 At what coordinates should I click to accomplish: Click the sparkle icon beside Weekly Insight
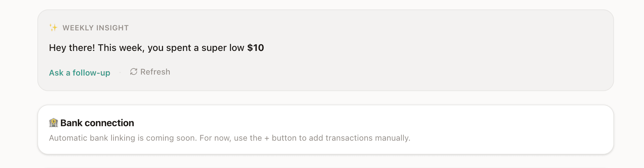(53, 28)
